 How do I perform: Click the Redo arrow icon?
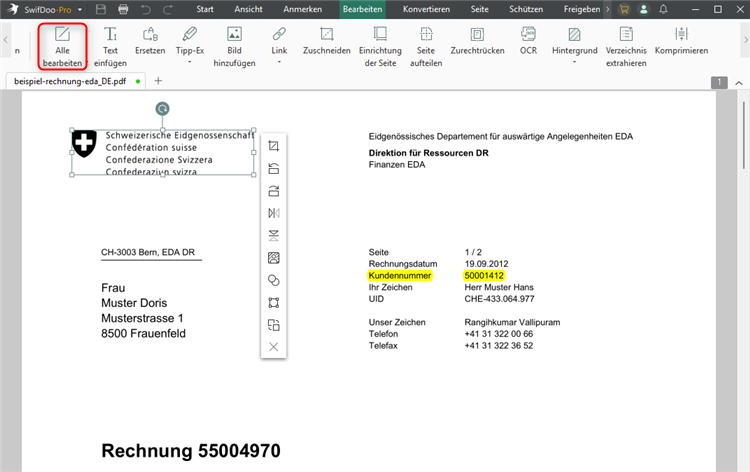click(168, 9)
